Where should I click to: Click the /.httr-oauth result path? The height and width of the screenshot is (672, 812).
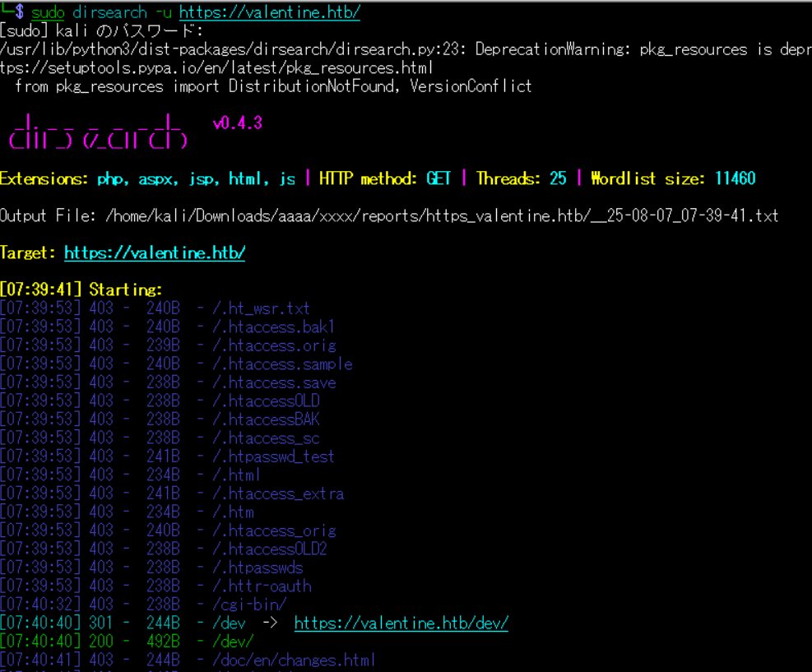point(261,586)
